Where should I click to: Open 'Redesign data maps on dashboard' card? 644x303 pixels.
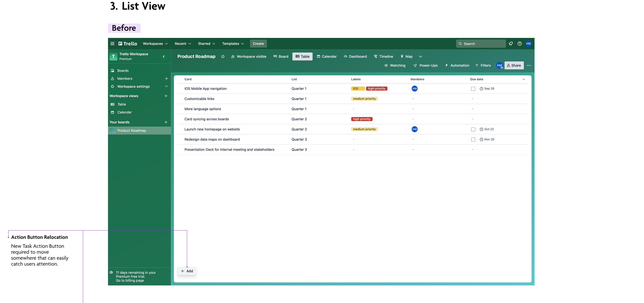click(x=212, y=139)
